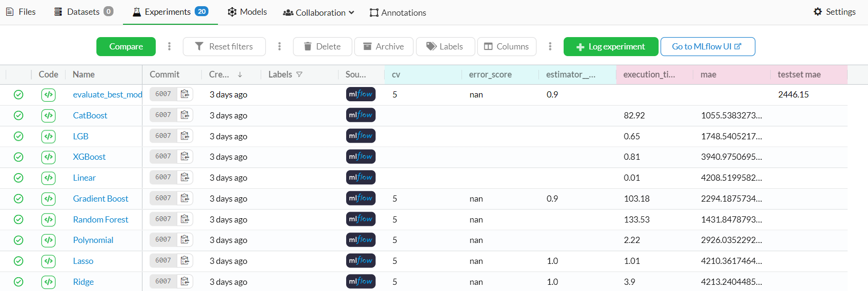Click the mlflow source badge for XGBoost
The height and width of the screenshot is (291, 868).
[360, 156]
